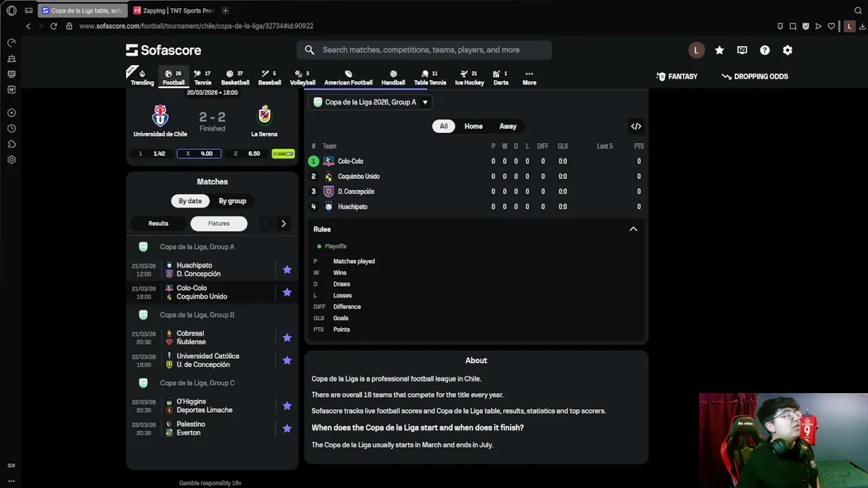Open GX Control speedometer in sidebar
This screenshot has height=488, width=868.
(12, 43)
